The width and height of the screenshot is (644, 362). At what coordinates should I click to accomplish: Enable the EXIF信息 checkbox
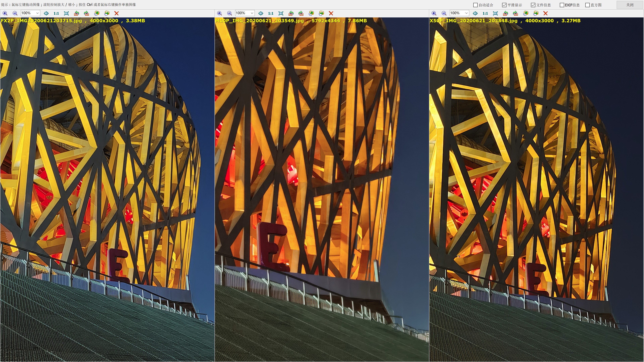(562, 5)
